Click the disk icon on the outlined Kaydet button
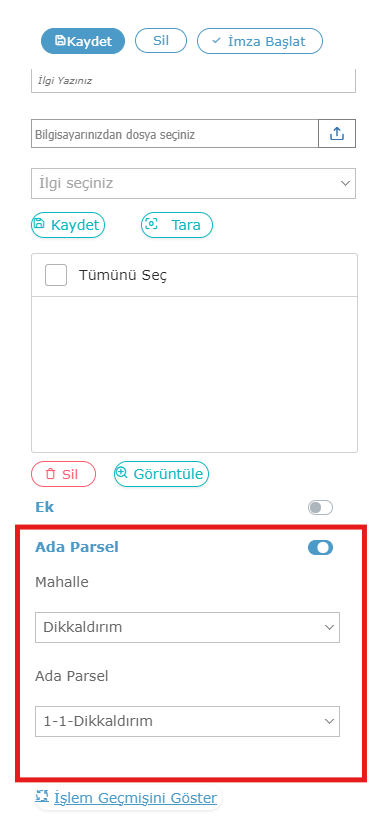This screenshot has height=821, width=384. [x=39, y=224]
